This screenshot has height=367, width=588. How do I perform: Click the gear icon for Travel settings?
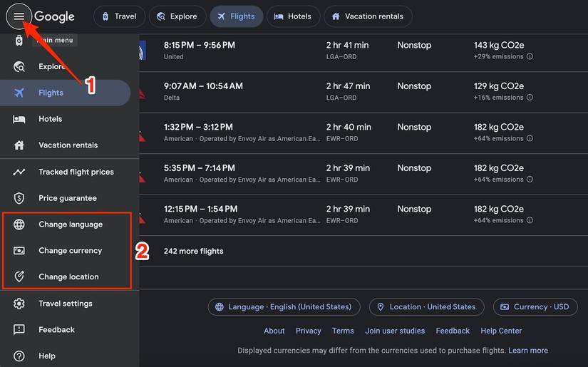(19, 304)
